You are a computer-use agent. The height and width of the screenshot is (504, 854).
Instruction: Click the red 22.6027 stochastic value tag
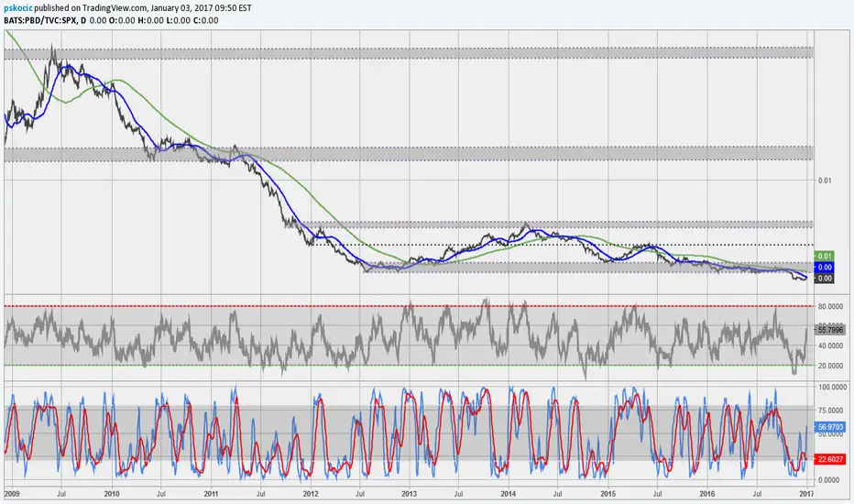(829, 459)
